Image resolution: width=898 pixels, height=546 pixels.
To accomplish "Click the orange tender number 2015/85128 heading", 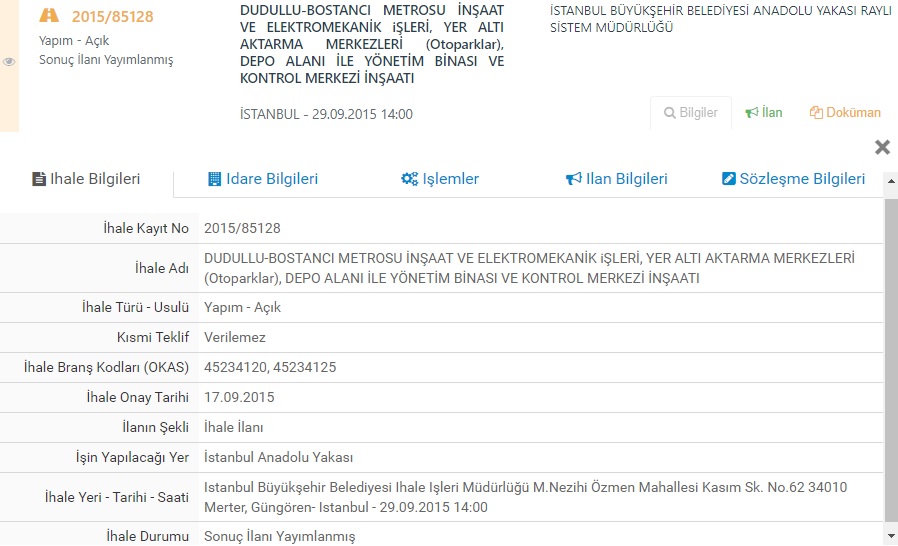I will coord(112,17).
